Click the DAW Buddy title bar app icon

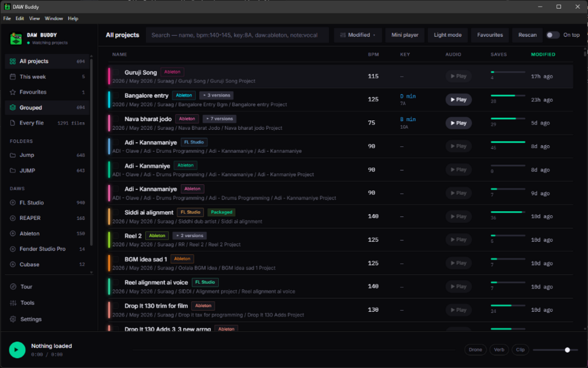click(x=7, y=7)
